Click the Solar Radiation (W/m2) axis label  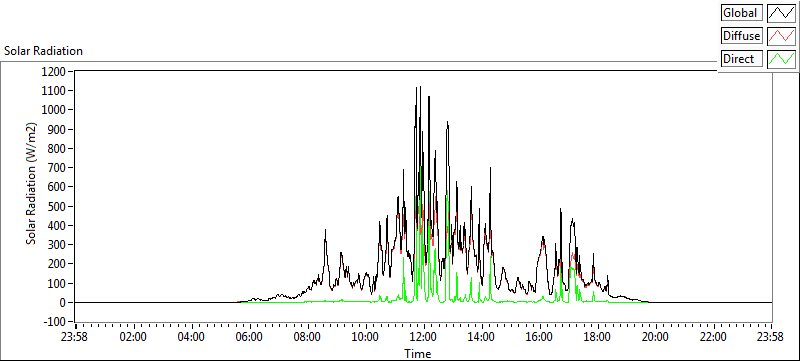(32, 184)
